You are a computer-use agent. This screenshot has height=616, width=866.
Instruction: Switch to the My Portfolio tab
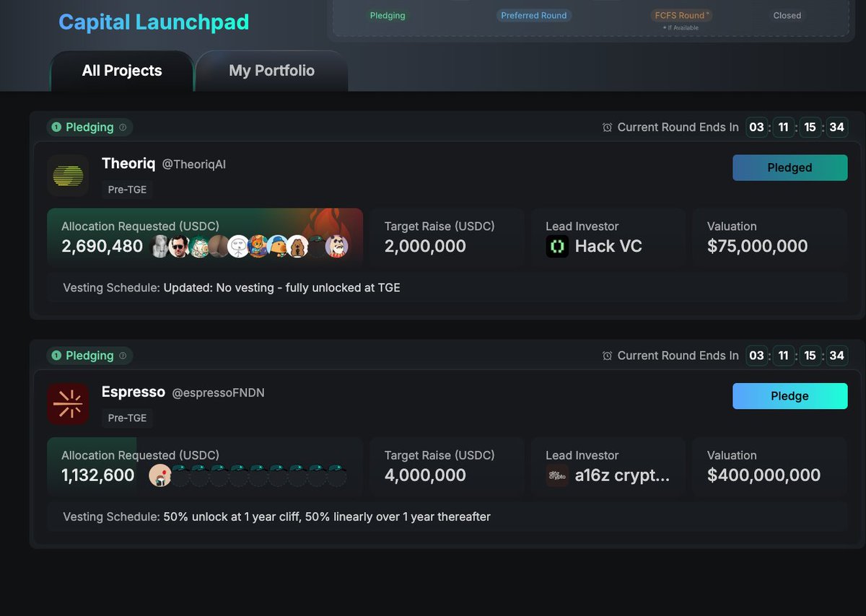point(271,71)
